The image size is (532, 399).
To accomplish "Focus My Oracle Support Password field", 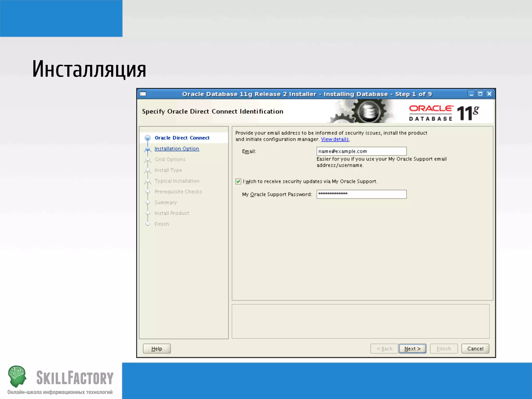I will tap(361, 194).
